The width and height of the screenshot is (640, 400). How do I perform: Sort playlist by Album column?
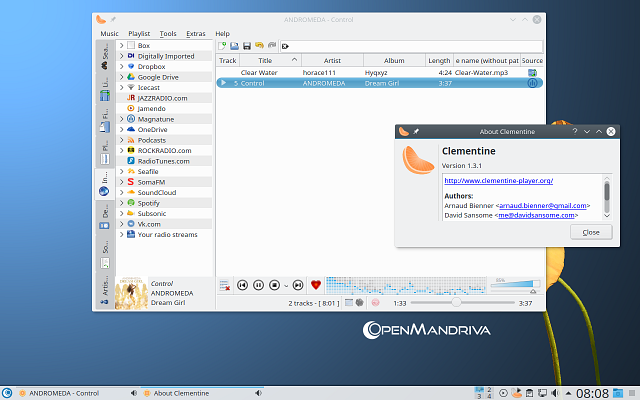(x=394, y=60)
